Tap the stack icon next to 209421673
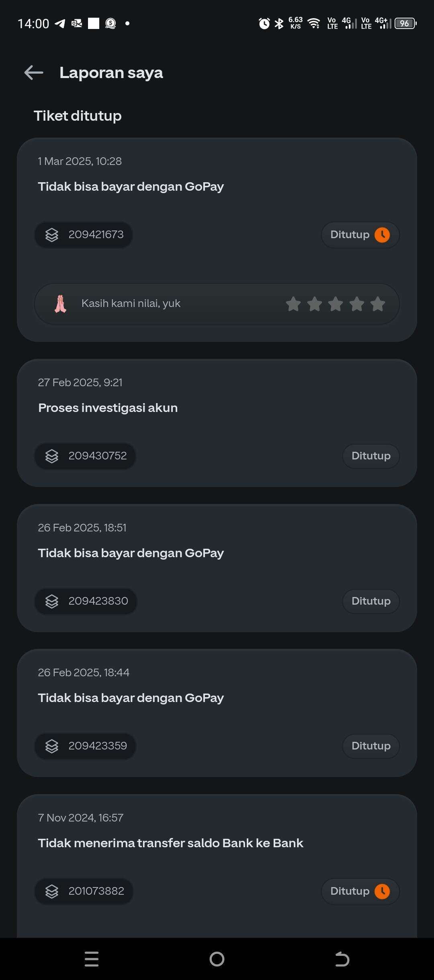Image resolution: width=434 pixels, height=980 pixels. pyautogui.click(x=52, y=235)
